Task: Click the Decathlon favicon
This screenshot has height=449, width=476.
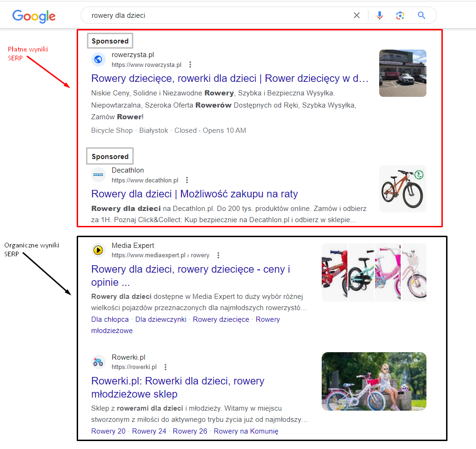Action: pos(98,174)
